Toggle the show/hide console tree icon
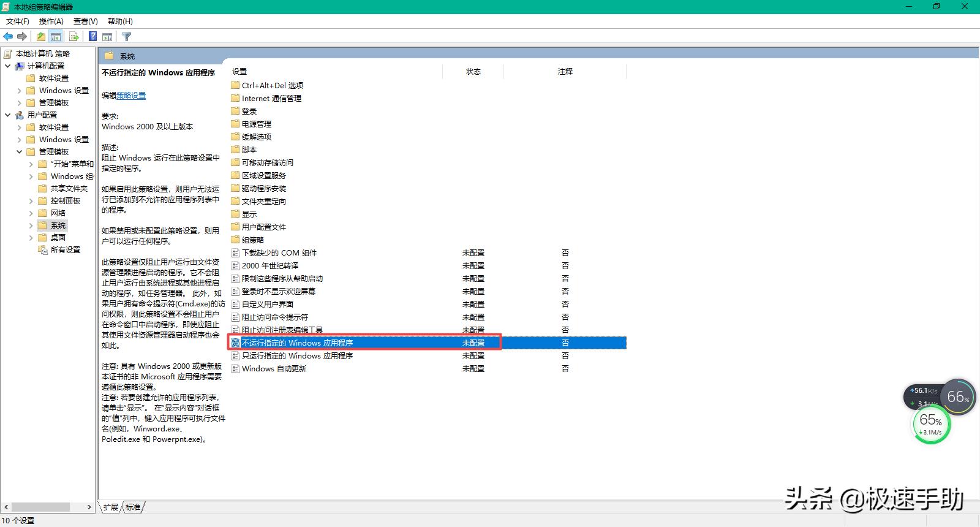This screenshot has width=980, height=527. (56, 37)
